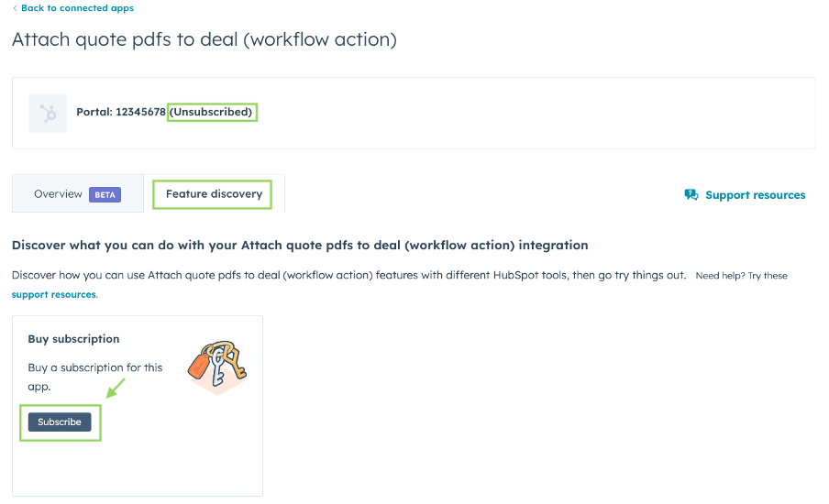The image size is (829, 504).
Task: Click the Support resources chat icon
Action: pyautogui.click(x=691, y=195)
